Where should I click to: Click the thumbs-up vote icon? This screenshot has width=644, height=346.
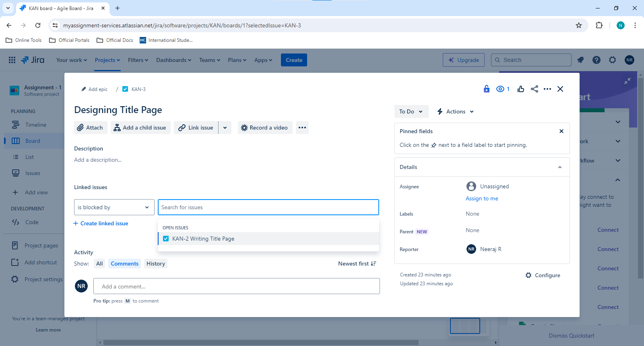click(521, 89)
